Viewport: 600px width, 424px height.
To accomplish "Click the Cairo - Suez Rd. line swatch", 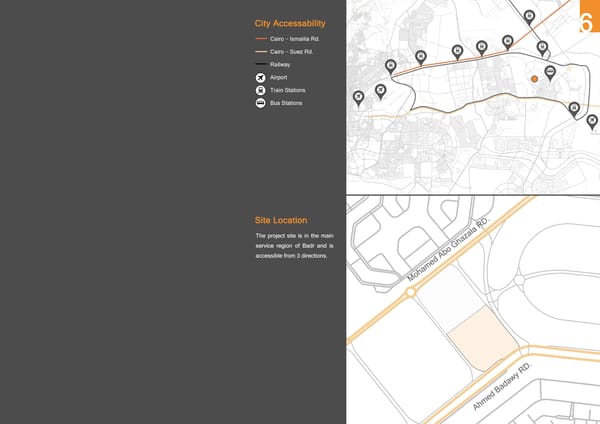I will pyautogui.click(x=261, y=51).
